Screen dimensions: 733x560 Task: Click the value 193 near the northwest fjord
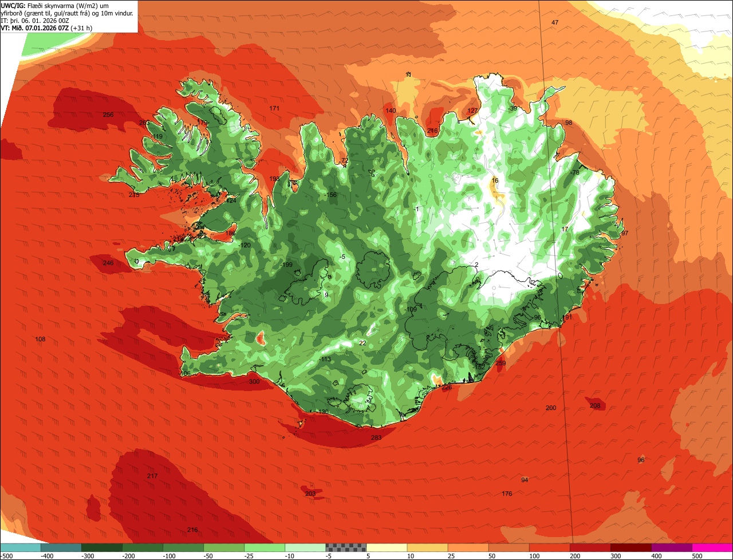[x=274, y=179]
